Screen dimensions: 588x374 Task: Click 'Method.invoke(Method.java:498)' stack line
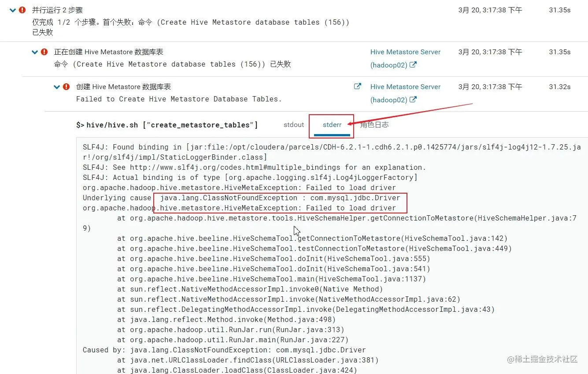tap(226, 319)
